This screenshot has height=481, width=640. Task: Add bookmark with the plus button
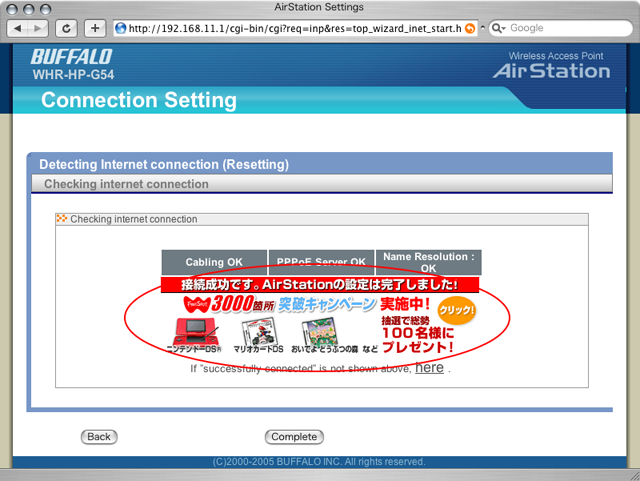tap(95, 28)
